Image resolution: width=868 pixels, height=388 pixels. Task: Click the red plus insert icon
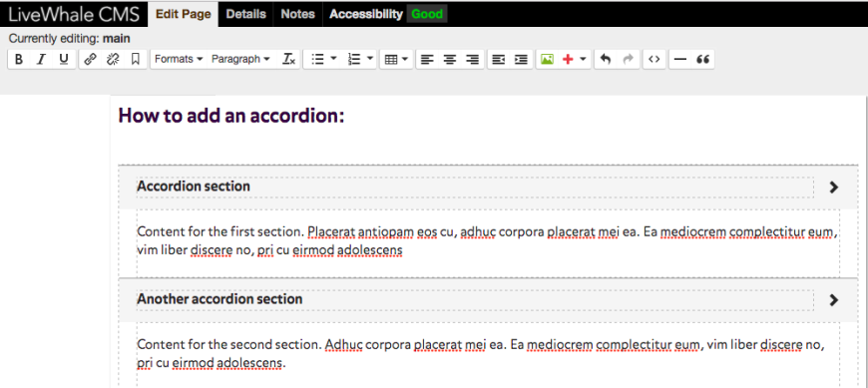tap(568, 59)
